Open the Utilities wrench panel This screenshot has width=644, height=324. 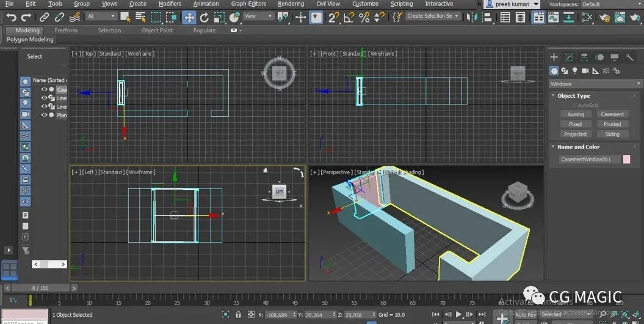(x=629, y=57)
